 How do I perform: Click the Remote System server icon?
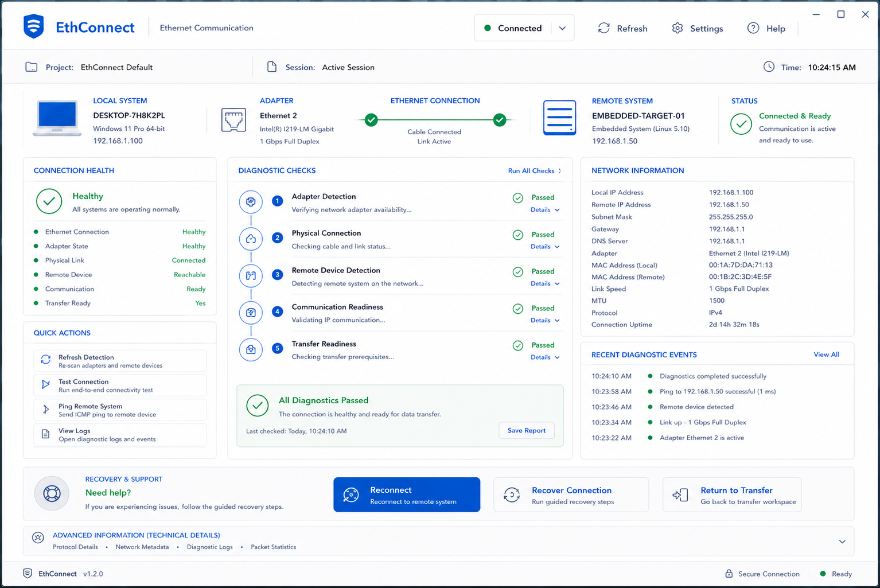pos(559,118)
